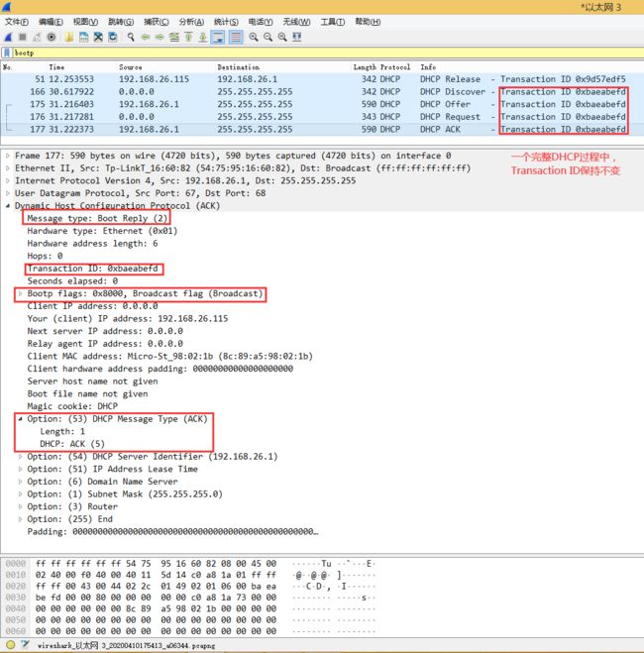This screenshot has height=653, width=644.
Task: Go to a specific packet
Action: [x=174, y=37]
